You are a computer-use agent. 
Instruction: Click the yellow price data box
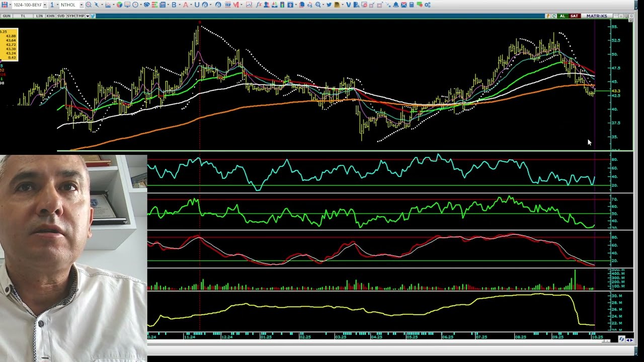9,44
